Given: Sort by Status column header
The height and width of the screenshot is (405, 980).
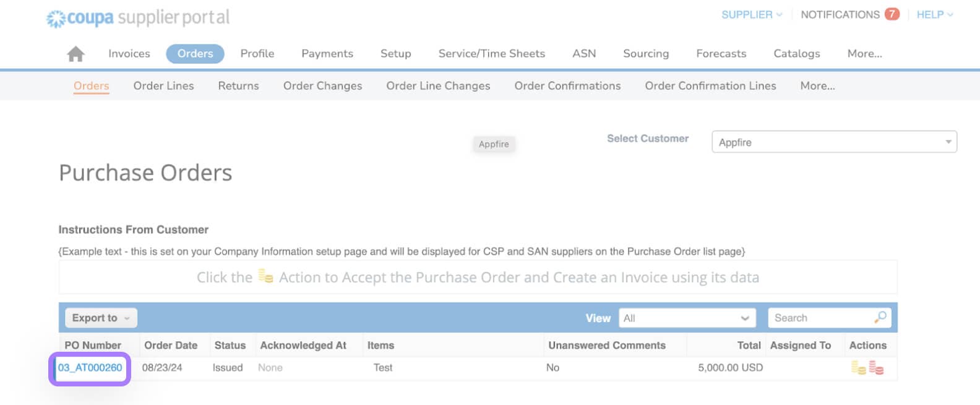Looking at the screenshot, I should pos(230,346).
